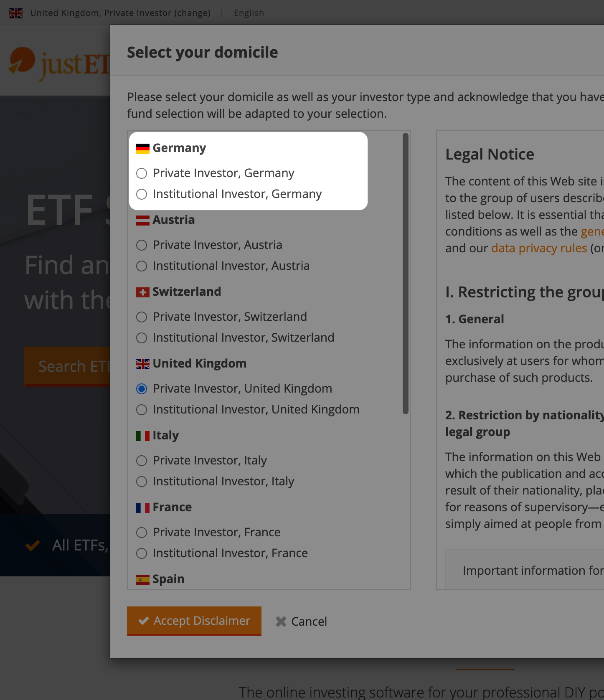Click the Spain flag icon

(142, 579)
